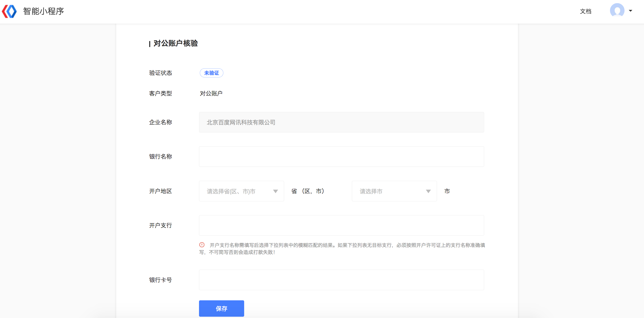Click the 银行名称 bank name input field
Screen dimensions: 644x318
341,156
